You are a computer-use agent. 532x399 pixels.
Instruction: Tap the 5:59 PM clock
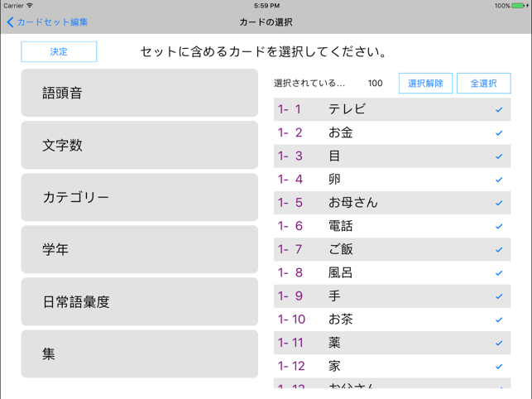[x=266, y=6]
